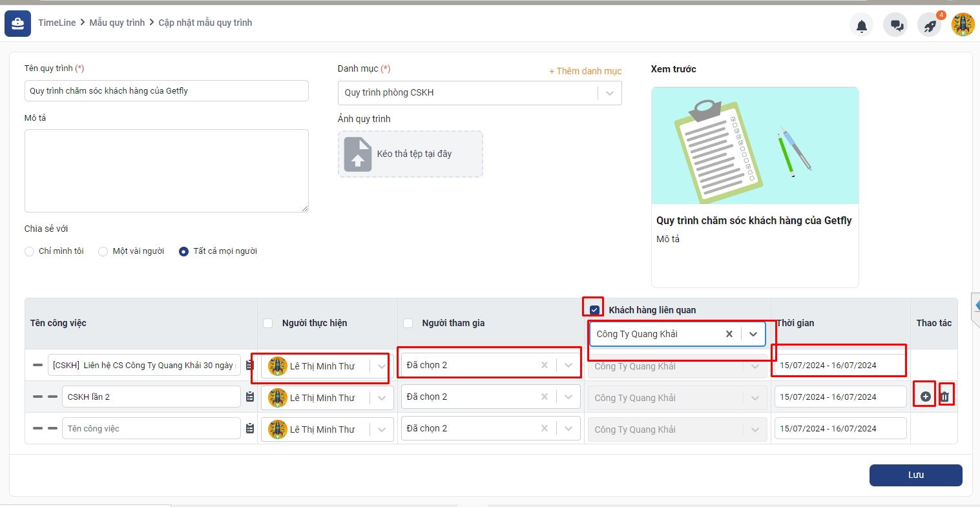Viewport: 980px width, 507px height.
Task: Click the Lưu save button
Action: 915,475
